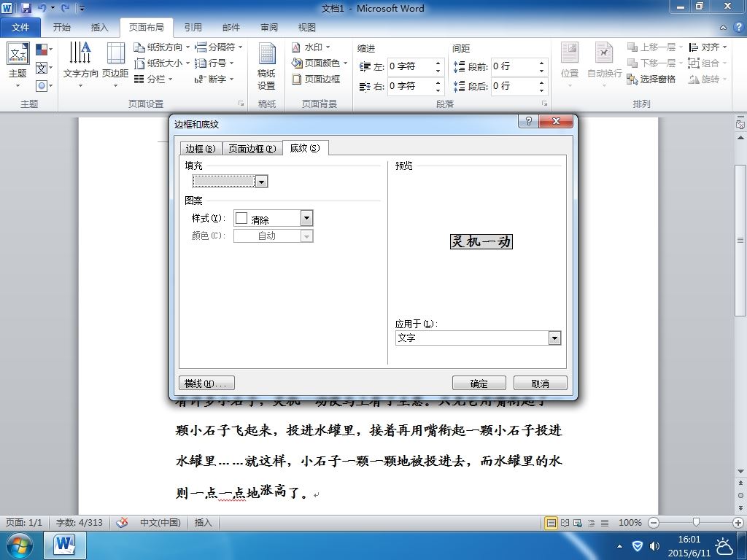The width and height of the screenshot is (747, 560).
Task: Switch to full screen reading view icon
Action: 565,523
